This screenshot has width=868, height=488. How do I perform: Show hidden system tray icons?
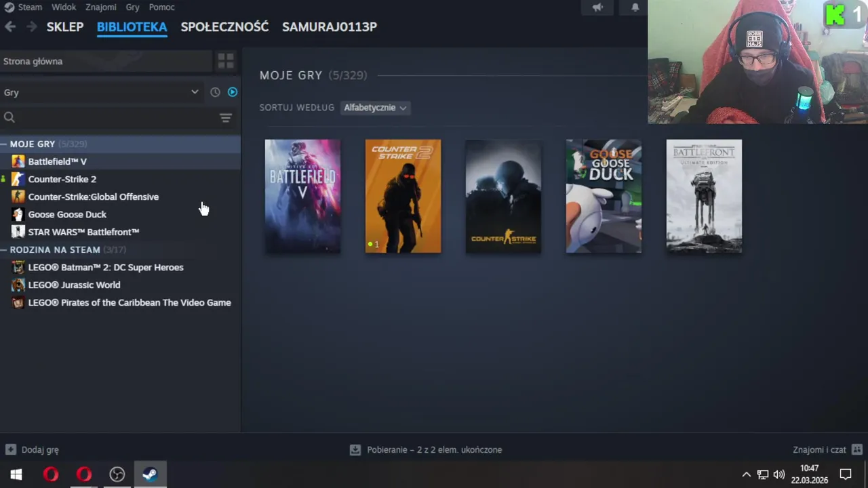point(747,474)
